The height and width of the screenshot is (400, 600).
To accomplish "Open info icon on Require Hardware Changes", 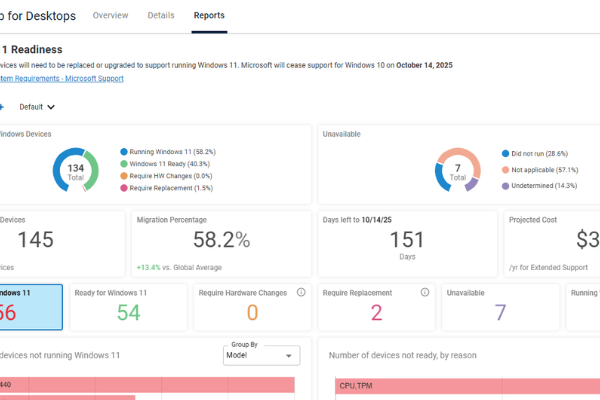I will pyautogui.click(x=301, y=292).
